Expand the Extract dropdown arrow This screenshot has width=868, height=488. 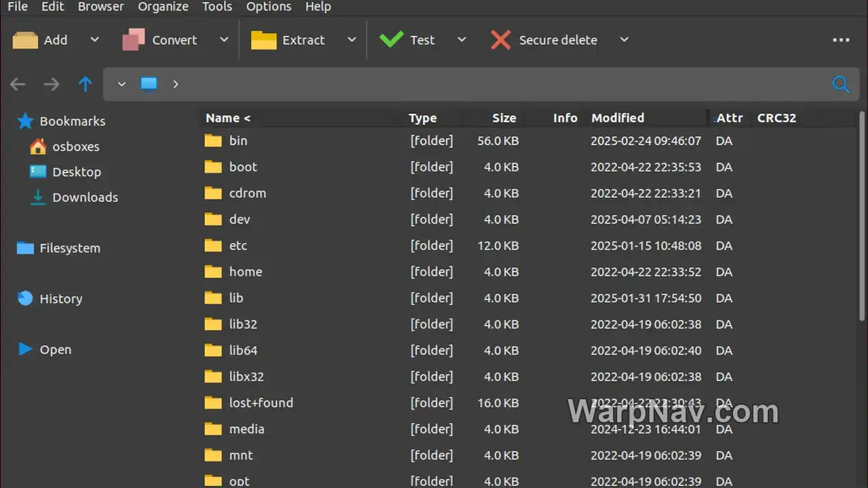click(x=351, y=40)
